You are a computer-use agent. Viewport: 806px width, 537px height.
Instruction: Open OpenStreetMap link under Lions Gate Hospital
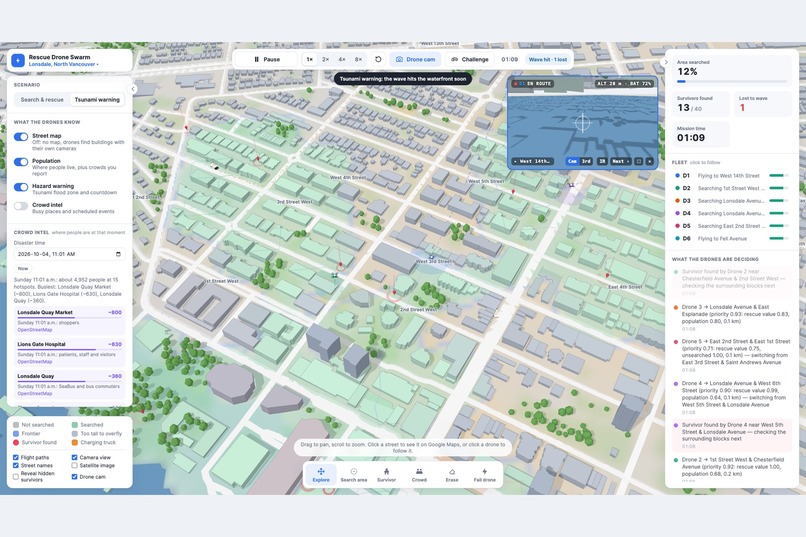pyautogui.click(x=35, y=362)
